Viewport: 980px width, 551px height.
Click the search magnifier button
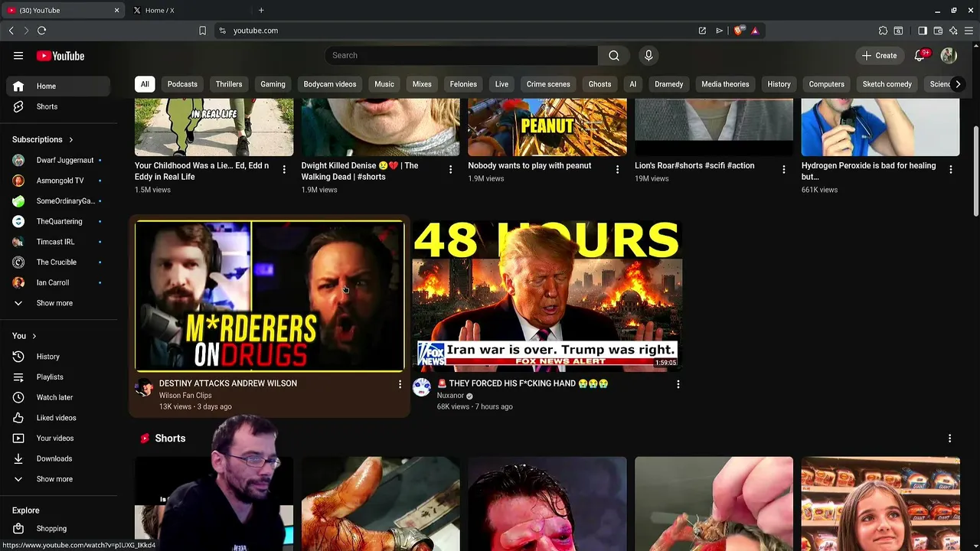click(614, 55)
